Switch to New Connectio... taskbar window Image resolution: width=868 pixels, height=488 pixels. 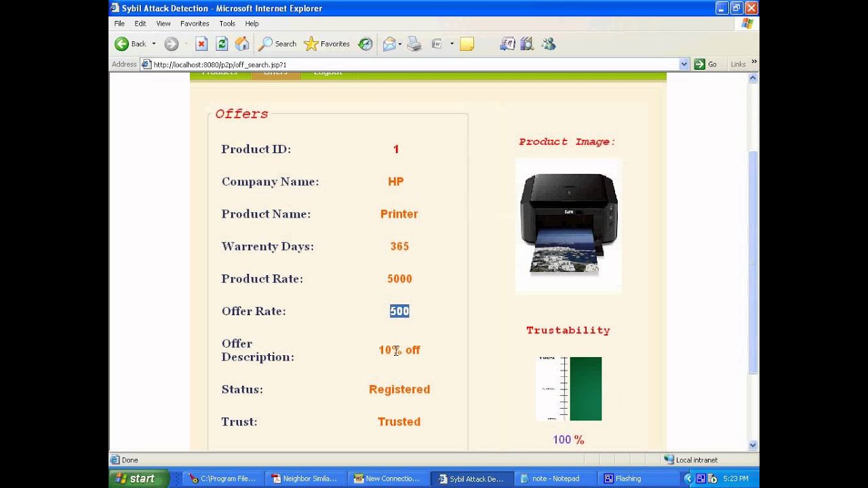coord(388,479)
